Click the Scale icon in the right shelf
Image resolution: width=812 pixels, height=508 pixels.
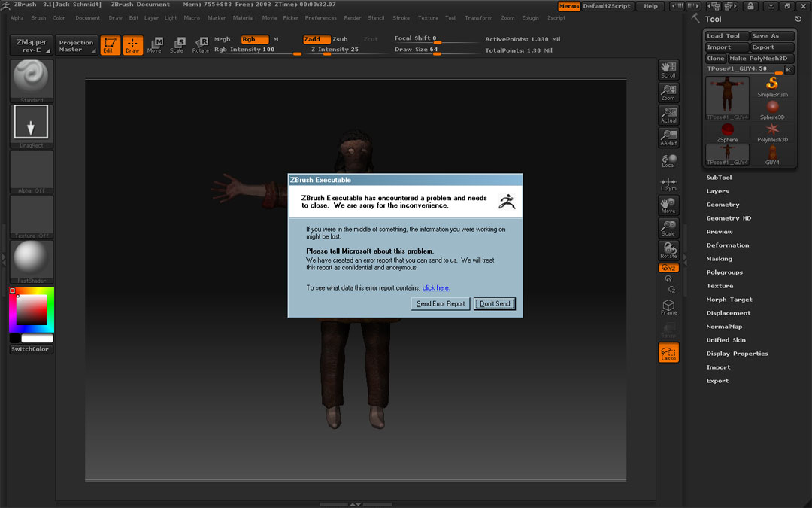pyautogui.click(x=668, y=227)
